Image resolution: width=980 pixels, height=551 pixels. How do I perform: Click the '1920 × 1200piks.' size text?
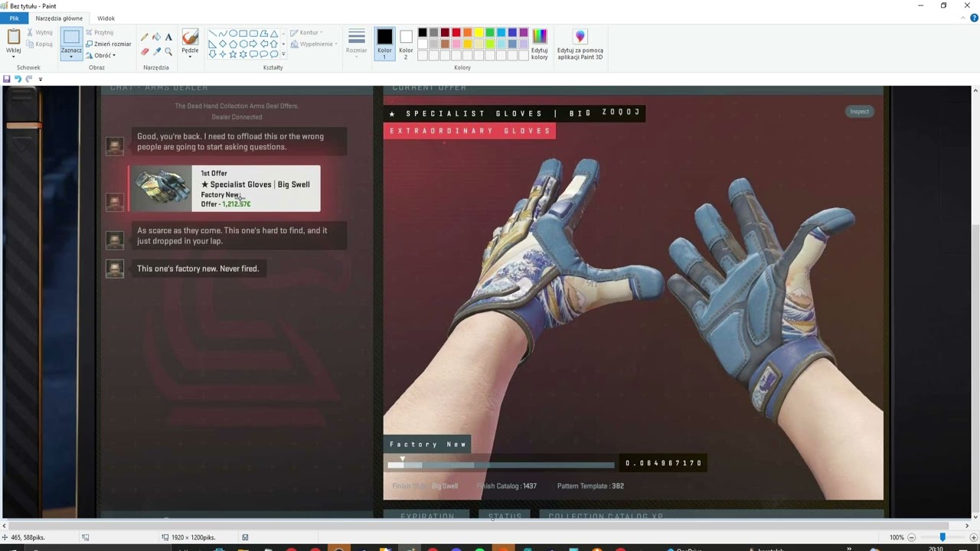(x=193, y=538)
